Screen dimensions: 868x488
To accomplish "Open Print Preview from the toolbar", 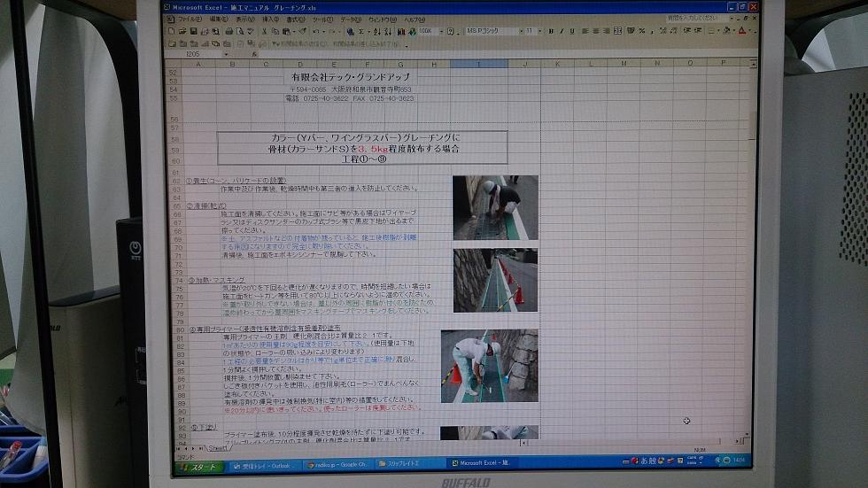I will [x=240, y=31].
